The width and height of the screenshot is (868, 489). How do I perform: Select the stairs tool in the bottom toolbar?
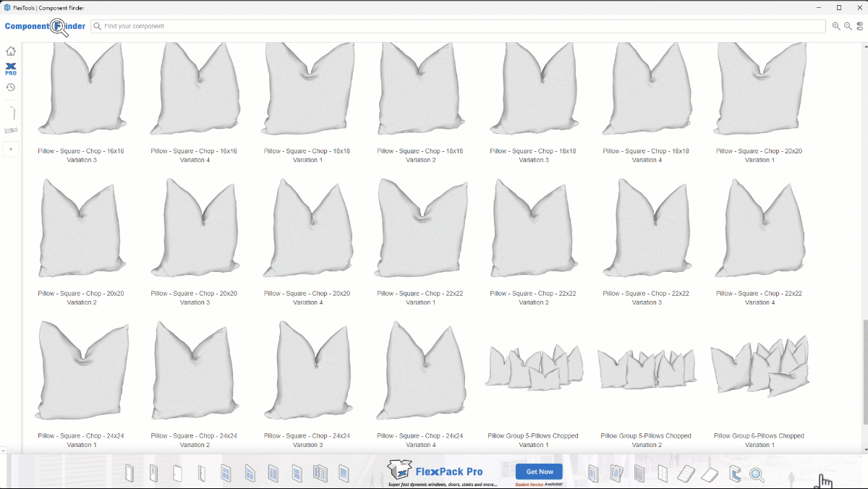coord(686,474)
